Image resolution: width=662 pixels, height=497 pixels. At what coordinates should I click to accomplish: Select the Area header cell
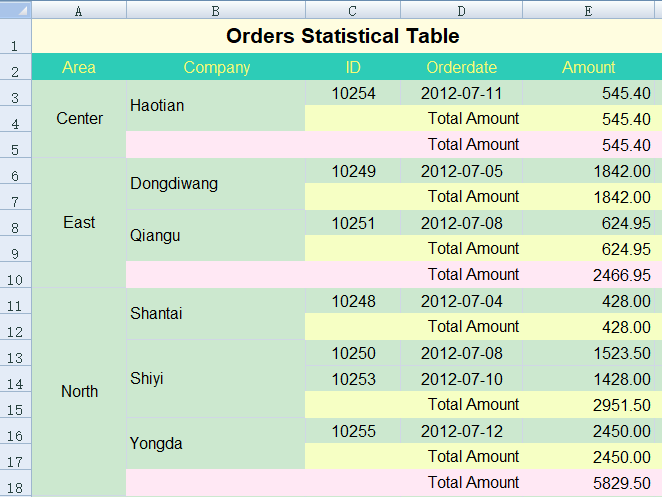coord(79,68)
